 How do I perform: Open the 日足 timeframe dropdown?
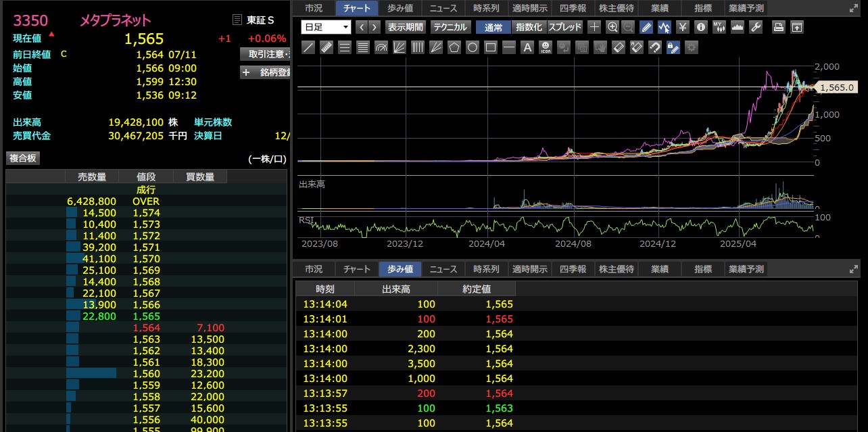point(326,27)
